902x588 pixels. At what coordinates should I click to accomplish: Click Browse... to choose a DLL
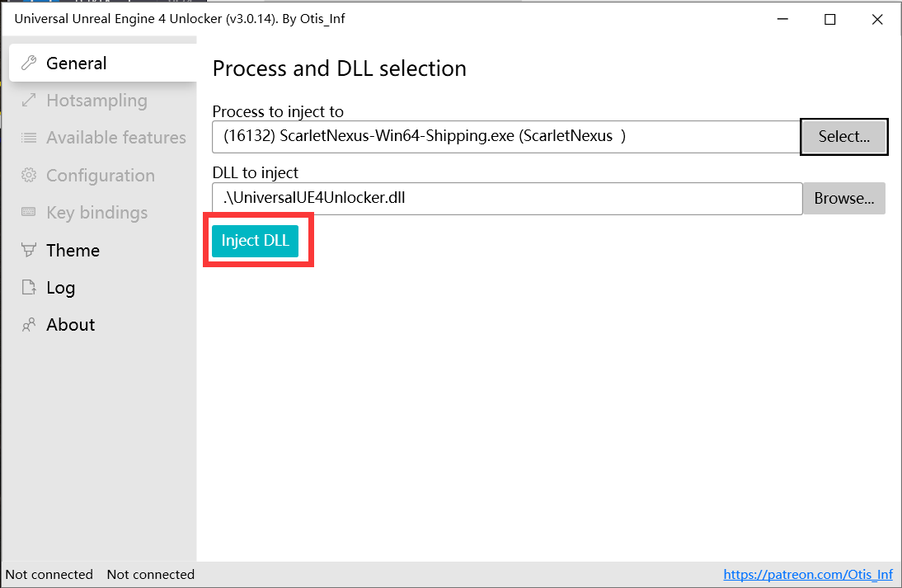(843, 199)
